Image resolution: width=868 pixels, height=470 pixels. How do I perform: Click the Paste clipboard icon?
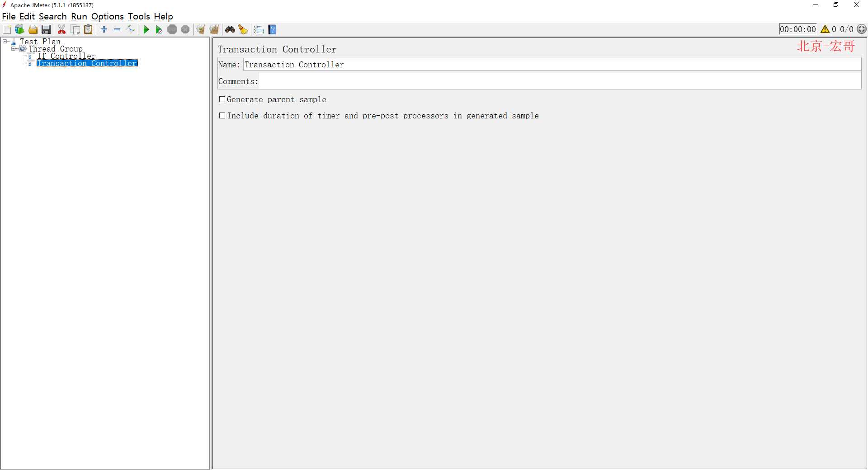89,29
